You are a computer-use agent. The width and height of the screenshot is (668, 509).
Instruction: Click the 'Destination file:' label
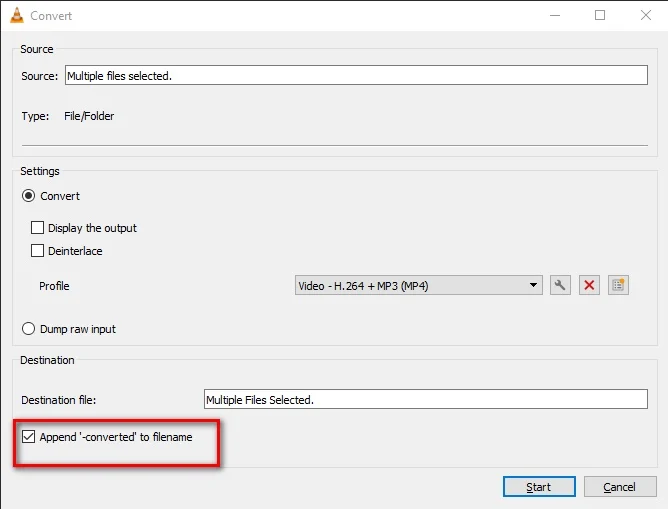pos(59,400)
